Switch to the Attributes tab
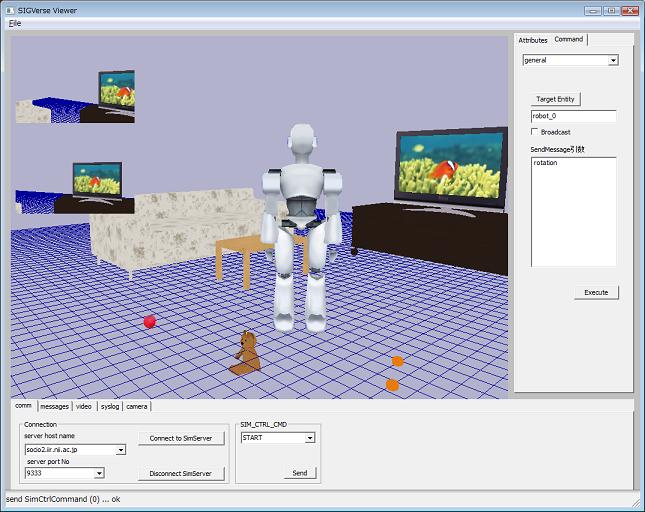Image resolution: width=645 pixels, height=512 pixels. 532,40
